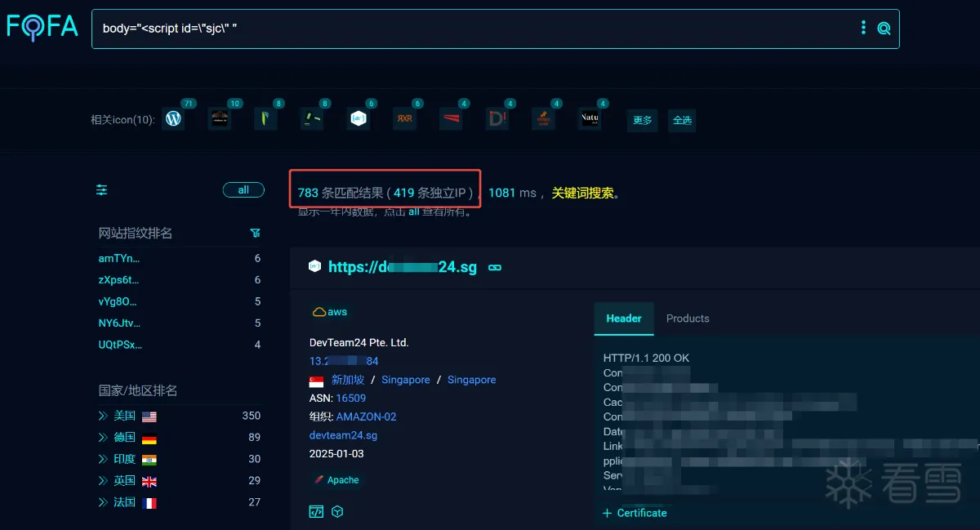Click the 网站指纹排名 heading

click(x=136, y=234)
